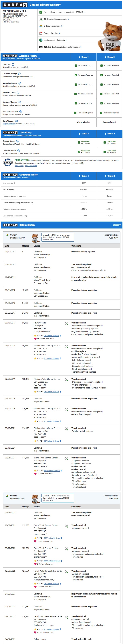Click the Airbag Deployment info icon
Screen dimensions: 123x644
(x=20, y=83)
